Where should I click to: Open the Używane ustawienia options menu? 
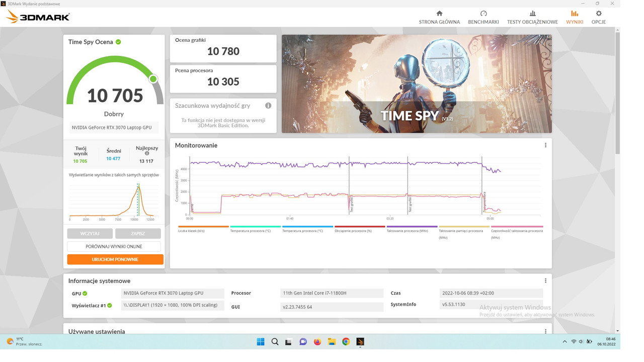[545, 331]
